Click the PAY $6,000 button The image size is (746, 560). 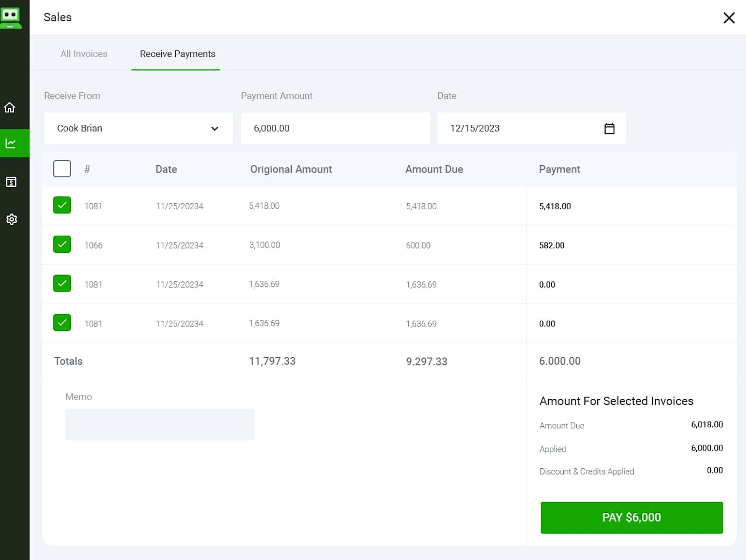coord(632,518)
